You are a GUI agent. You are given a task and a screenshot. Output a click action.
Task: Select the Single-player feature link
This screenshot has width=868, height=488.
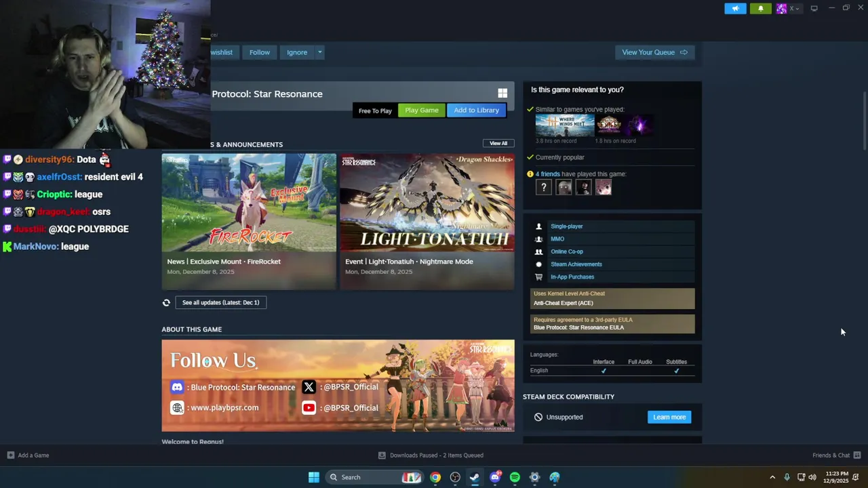[566, 226]
